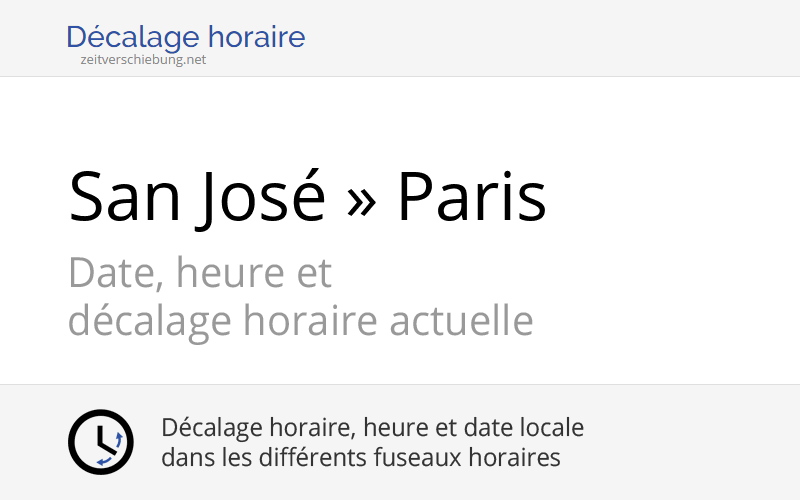The image size is (800, 500).
Task: Open the Décalage horaire site title
Action: click(x=185, y=38)
